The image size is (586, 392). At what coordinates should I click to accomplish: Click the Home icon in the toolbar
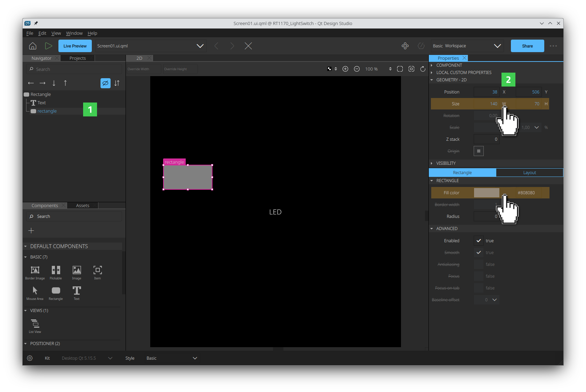tap(32, 46)
